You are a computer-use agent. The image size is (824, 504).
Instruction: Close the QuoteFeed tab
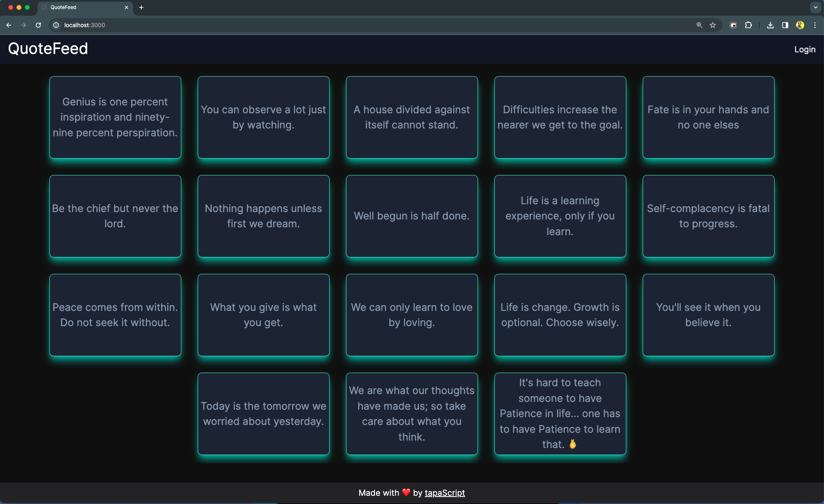pyautogui.click(x=126, y=7)
